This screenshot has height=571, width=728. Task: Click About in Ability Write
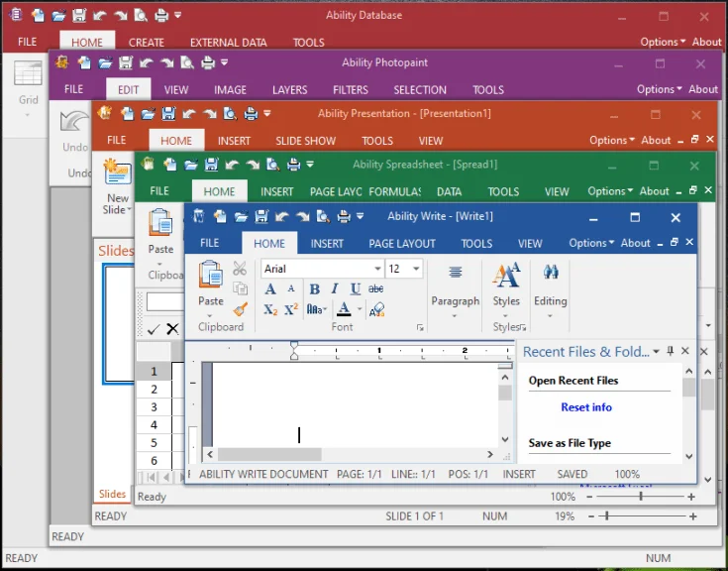[x=636, y=243]
